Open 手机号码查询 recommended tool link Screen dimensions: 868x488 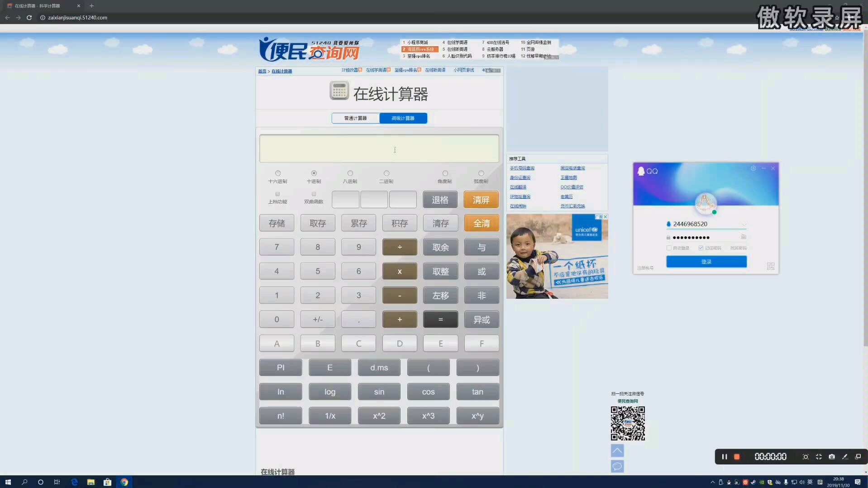(x=522, y=168)
